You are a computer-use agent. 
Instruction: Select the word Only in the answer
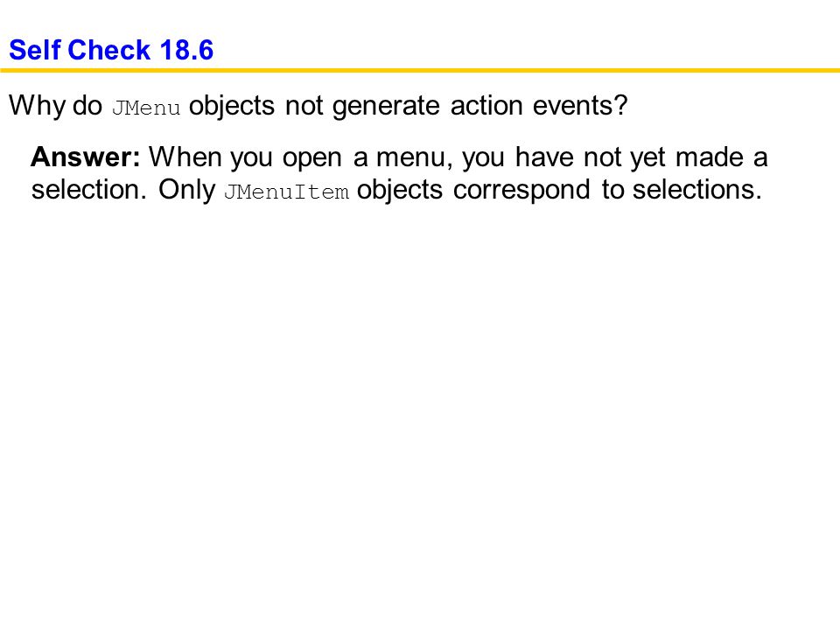(x=186, y=189)
